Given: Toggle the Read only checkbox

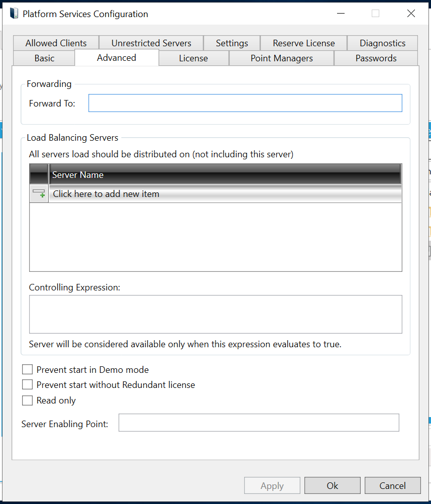Looking at the screenshot, I should coord(27,400).
